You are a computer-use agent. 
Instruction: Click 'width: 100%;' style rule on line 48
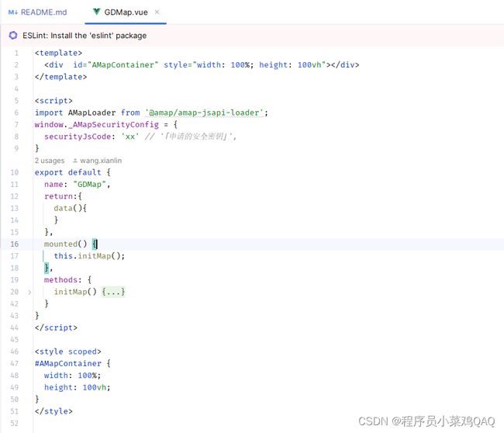coord(73,376)
